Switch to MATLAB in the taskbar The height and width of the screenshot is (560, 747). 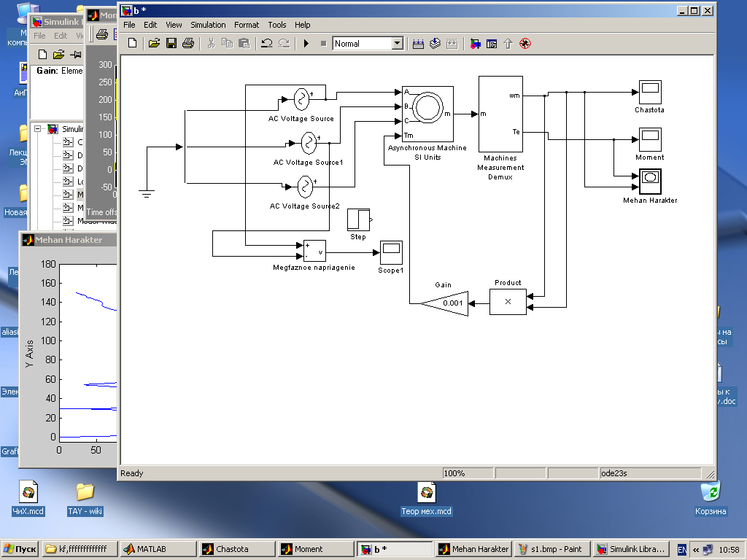point(158,549)
